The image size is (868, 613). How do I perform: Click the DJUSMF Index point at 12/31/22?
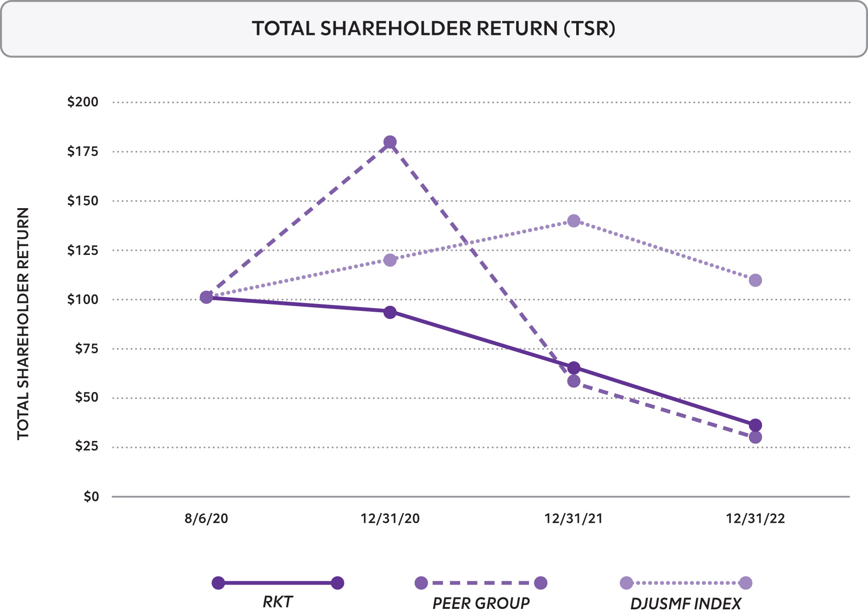755,280
